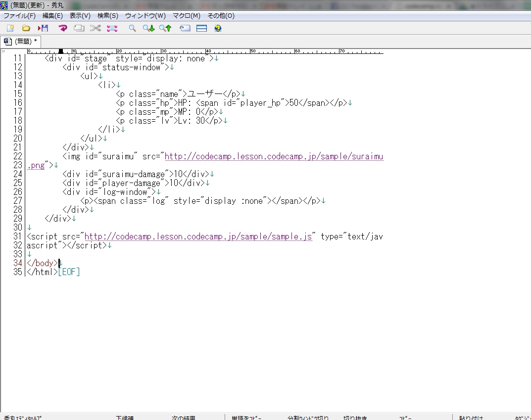
Task: Click the closing </li> tag
Action: 109,130
